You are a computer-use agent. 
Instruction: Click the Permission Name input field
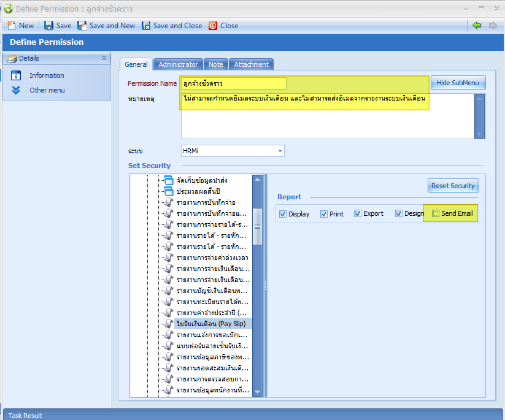[x=234, y=83]
